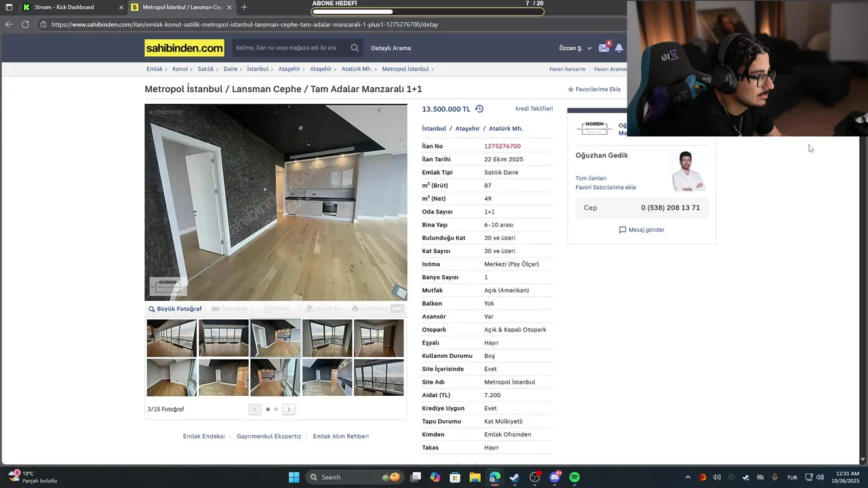
Task: Open the browser tab actions icon
Action: pyautogui.click(x=9, y=7)
